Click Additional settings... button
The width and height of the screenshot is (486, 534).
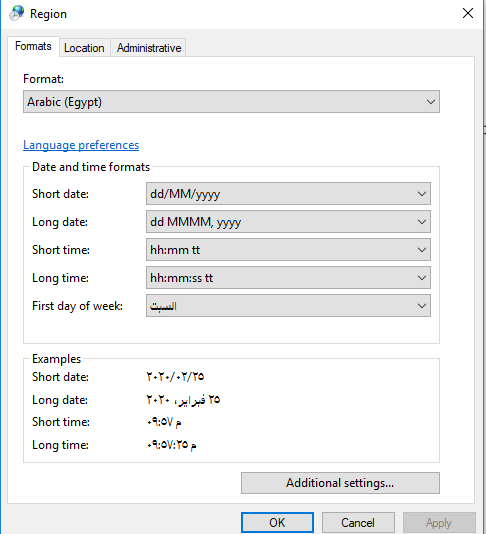[340, 483]
